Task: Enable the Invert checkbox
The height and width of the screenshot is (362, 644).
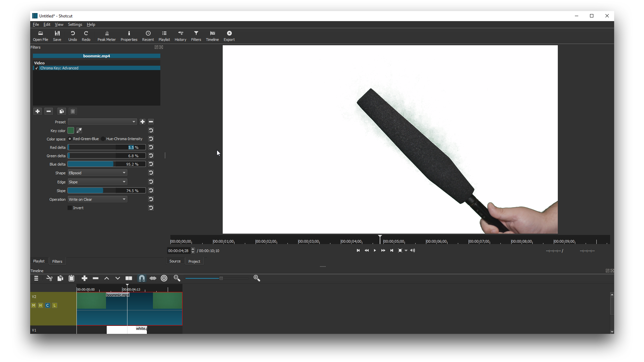Action: click(70, 208)
